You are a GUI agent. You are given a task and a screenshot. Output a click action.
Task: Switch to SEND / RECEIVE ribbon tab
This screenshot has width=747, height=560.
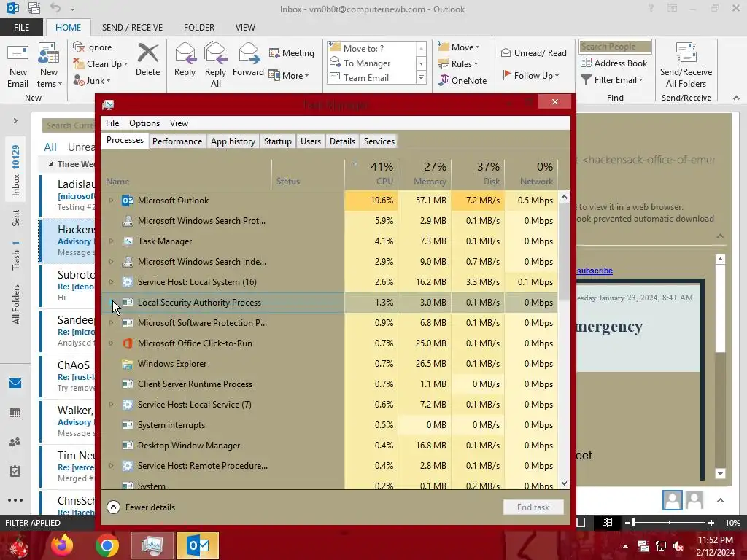tap(132, 27)
